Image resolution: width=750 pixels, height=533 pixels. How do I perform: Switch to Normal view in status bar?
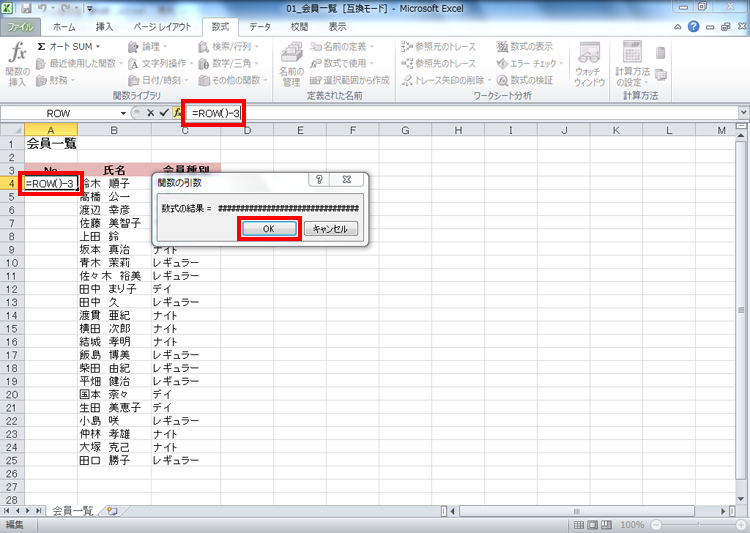click(x=578, y=525)
